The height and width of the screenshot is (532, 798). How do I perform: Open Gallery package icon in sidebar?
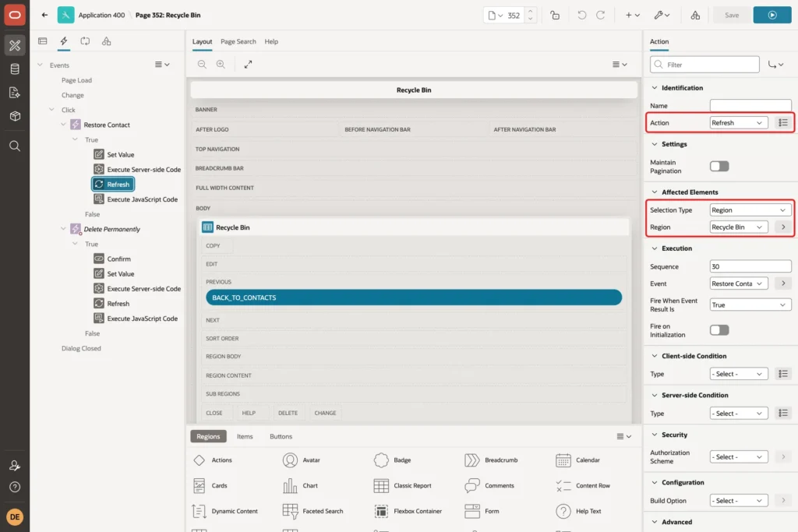tap(15, 116)
